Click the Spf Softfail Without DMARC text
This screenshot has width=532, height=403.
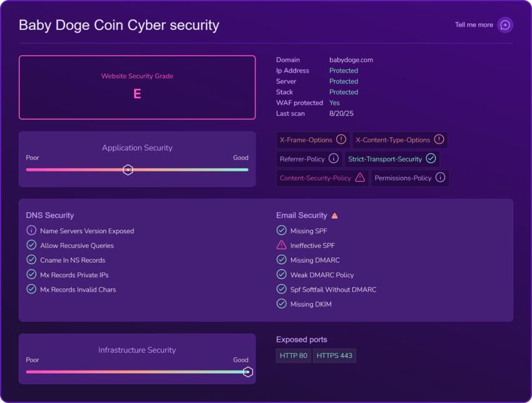333,290
